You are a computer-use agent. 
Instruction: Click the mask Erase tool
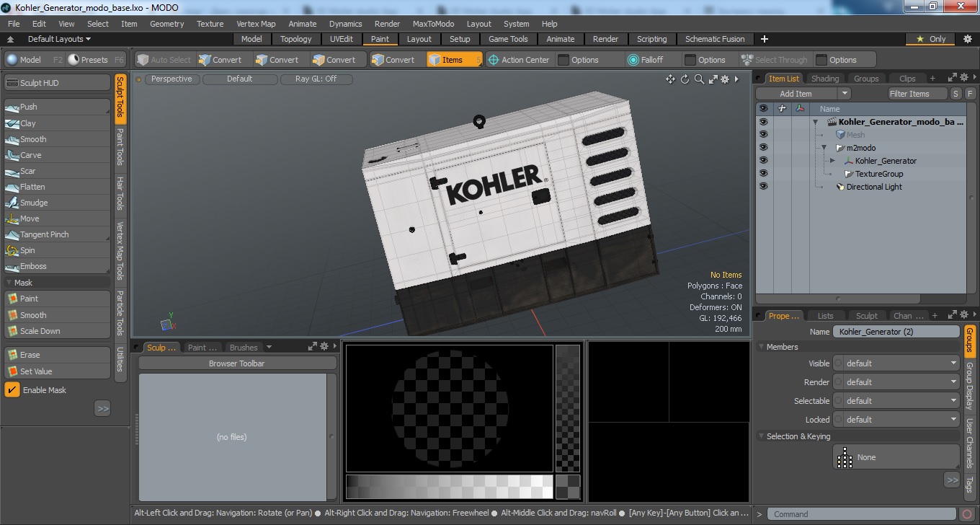(x=58, y=355)
